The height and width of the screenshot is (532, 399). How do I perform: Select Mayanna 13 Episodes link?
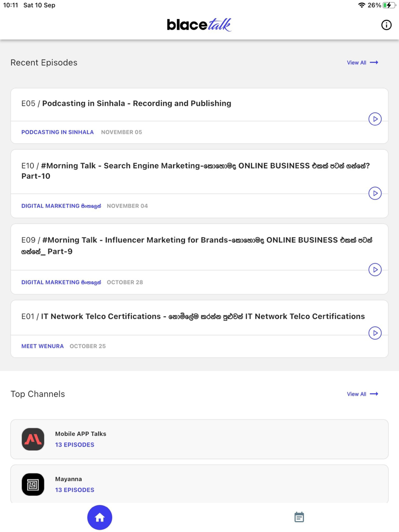[x=75, y=490]
